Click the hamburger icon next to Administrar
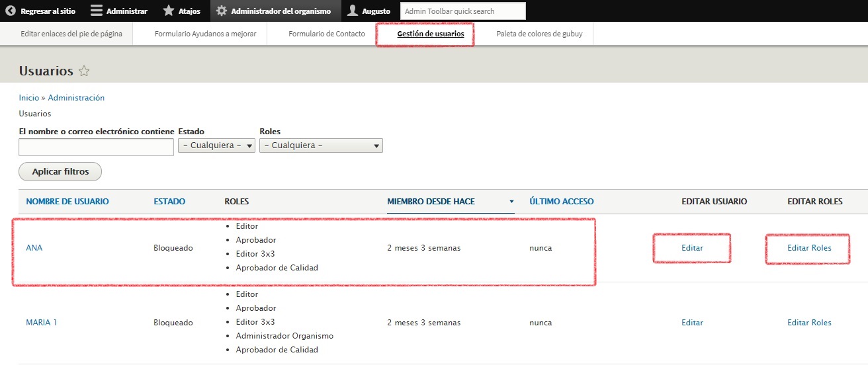Screen dimensions: 868x367 pyautogui.click(x=97, y=11)
